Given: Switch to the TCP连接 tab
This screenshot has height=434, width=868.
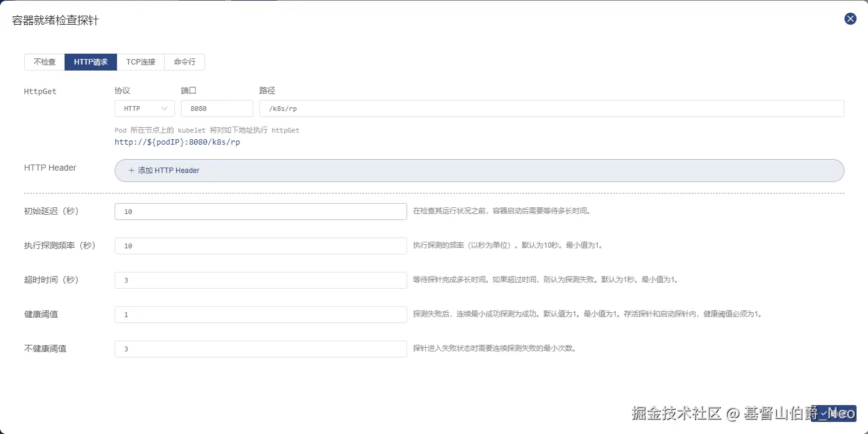Looking at the screenshot, I should [x=141, y=62].
